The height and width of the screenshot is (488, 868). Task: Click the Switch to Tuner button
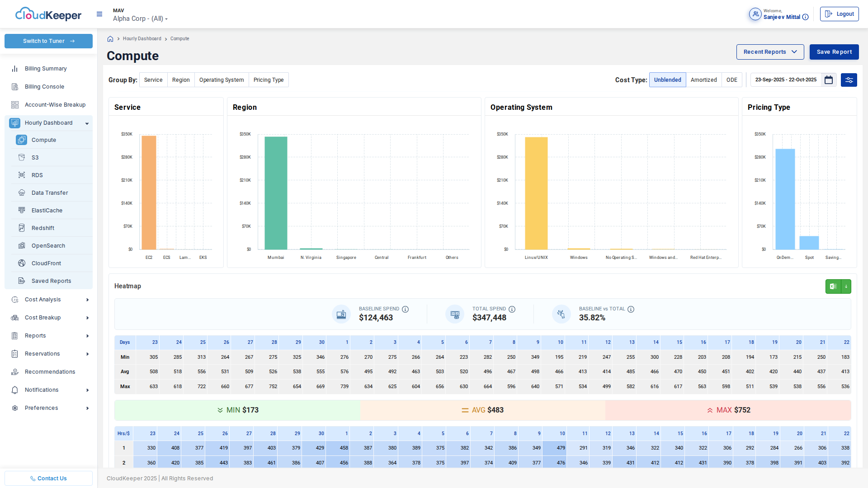click(48, 41)
